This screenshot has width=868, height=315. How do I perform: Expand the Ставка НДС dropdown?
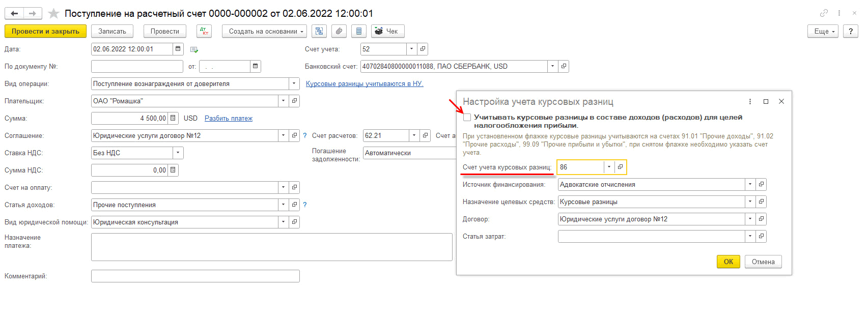(x=178, y=153)
